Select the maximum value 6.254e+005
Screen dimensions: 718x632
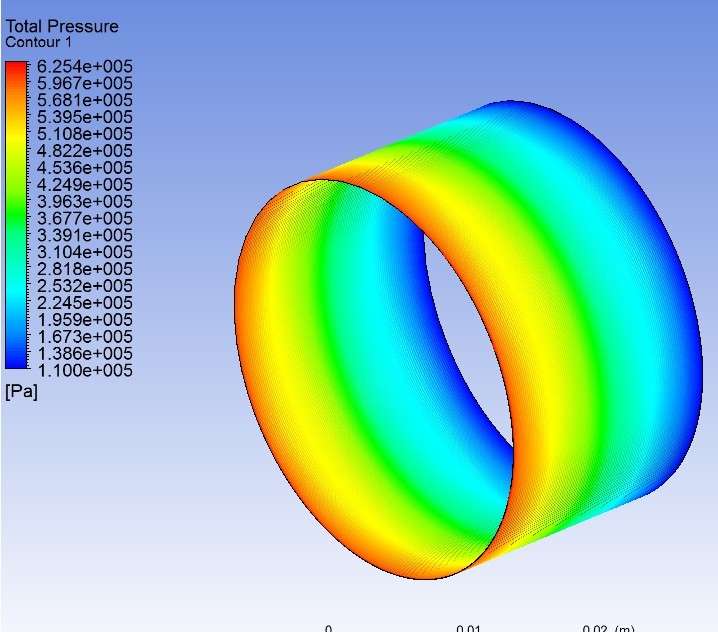pyautogui.click(x=85, y=66)
